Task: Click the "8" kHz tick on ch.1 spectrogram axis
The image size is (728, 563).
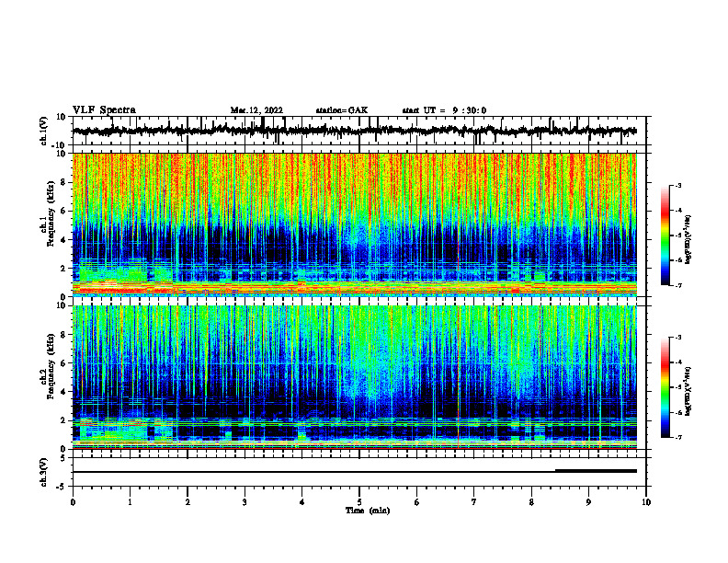Action: (x=64, y=182)
